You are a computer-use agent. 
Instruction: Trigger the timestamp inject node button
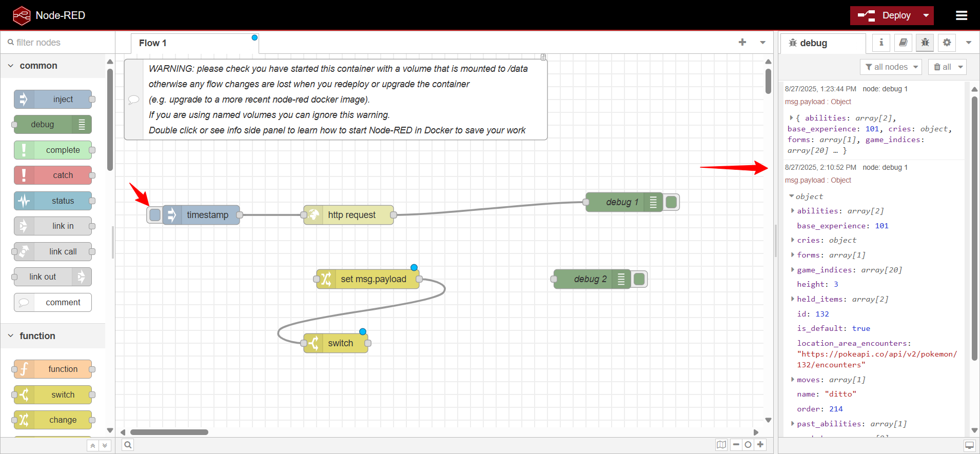click(x=155, y=215)
